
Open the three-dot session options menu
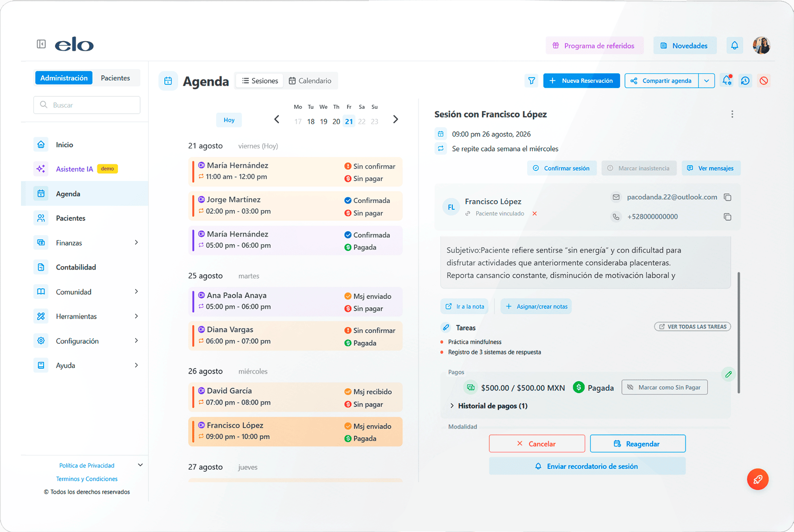tap(732, 114)
